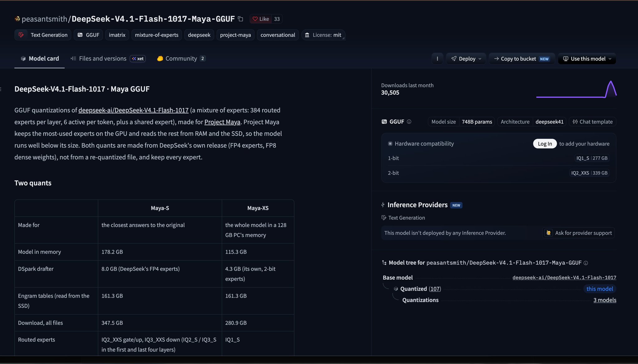Viewport: 638px width, 364px height.
Task: Select the imatrix tag
Action: [x=117, y=35]
